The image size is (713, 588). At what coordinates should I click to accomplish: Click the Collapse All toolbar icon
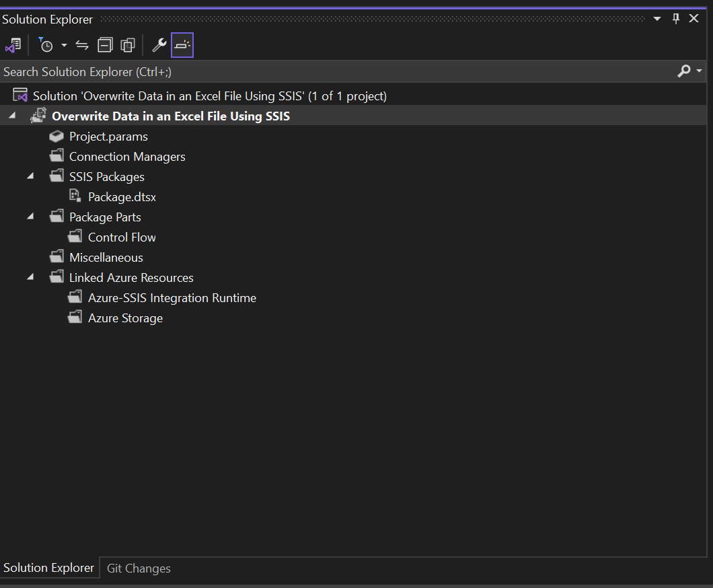tap(105, 45)
